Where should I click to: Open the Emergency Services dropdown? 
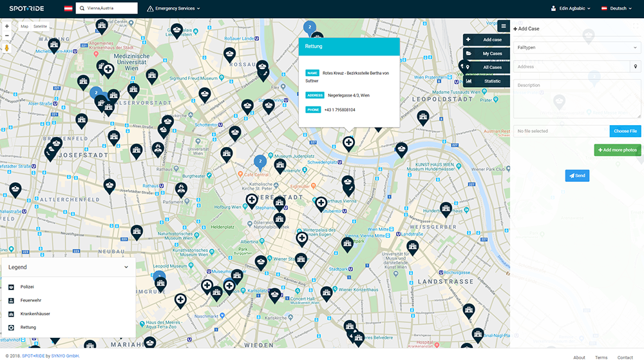pos(173,8)
